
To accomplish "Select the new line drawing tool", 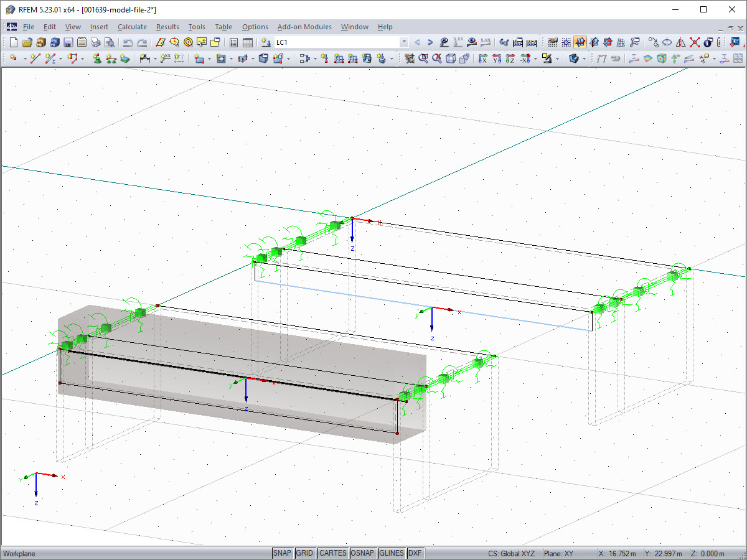I will [x=35, y=58].
